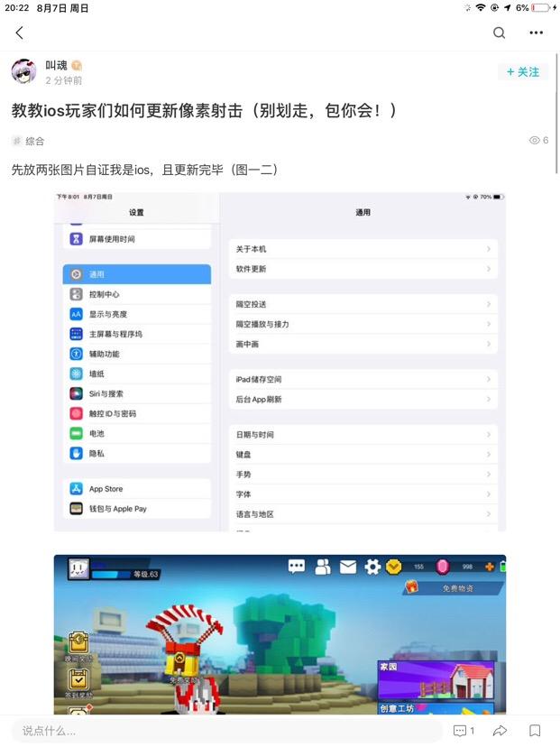Expand the 隔空投送 row chevron

click(x=489, y=304)
